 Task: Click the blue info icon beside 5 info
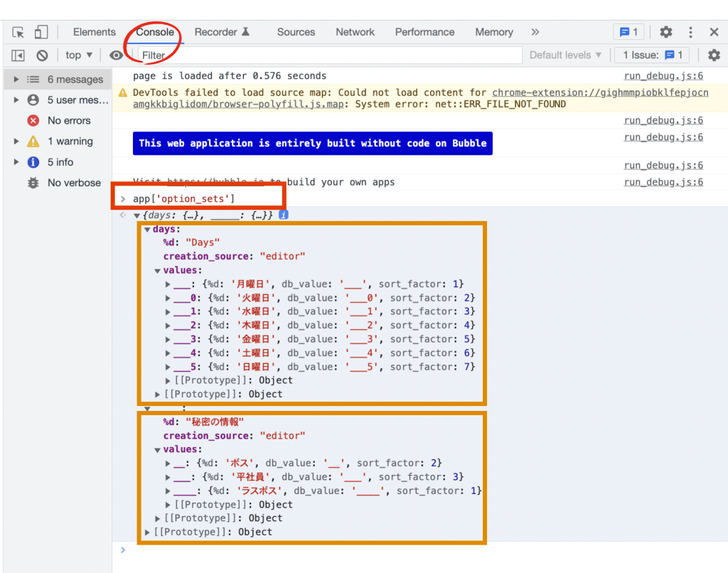[x=33, y=162]
